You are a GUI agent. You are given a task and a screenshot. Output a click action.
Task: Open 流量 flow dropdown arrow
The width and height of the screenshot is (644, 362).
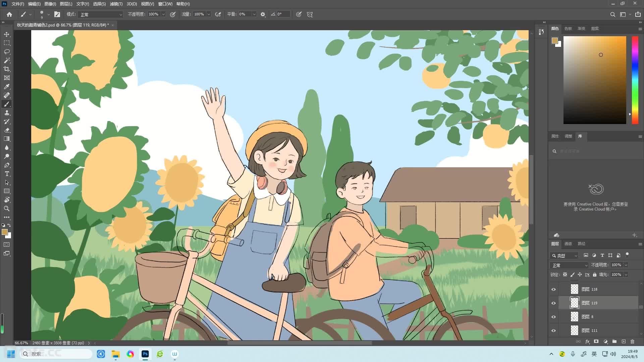coord(209,14)
